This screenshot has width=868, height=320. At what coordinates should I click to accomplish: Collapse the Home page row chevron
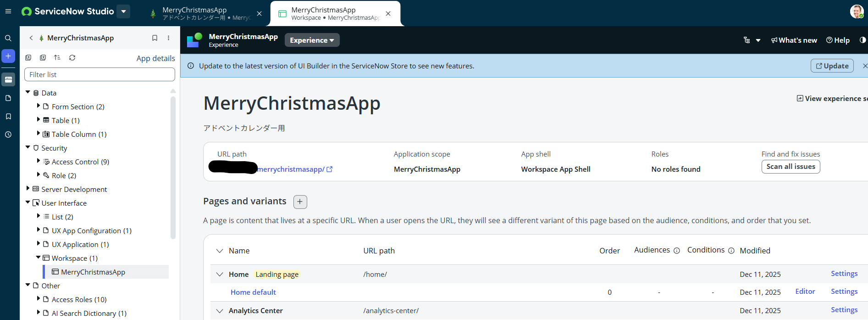click(x=220, y=275)
